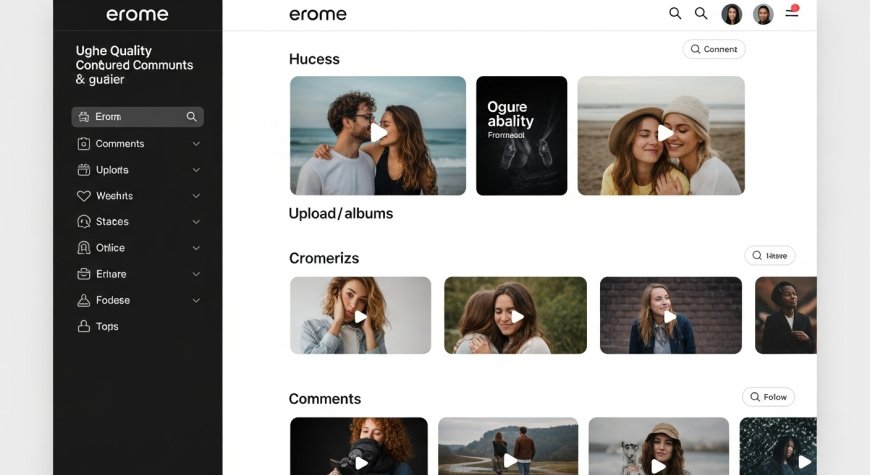Open the Othice menu item

[x=138, y=247]
